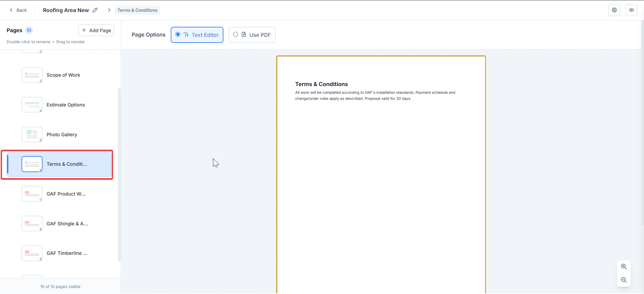Click the '10 of 10 pages visible' status text
This screenshot has width=644, height=294.
(x=60, y=287)
